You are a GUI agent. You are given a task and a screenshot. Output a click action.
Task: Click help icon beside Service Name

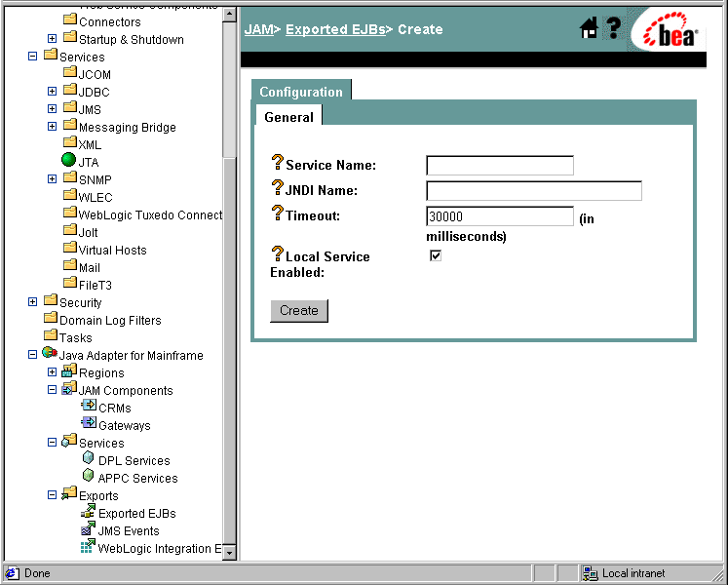pos(277,162)
